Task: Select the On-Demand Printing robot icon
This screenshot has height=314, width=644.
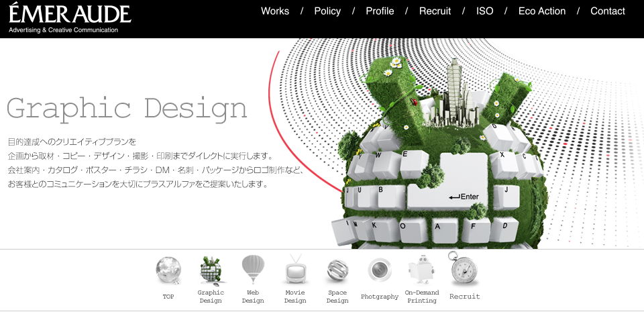Action: coord(422,270)
